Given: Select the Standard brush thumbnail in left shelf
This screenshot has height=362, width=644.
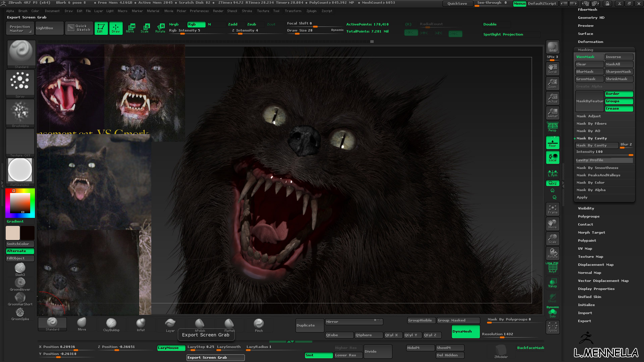Looking at the screenshot, I should click(21, 54).
